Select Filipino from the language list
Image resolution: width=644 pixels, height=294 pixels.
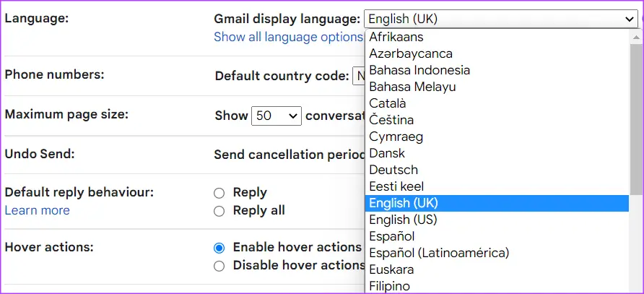coord(390,286)
